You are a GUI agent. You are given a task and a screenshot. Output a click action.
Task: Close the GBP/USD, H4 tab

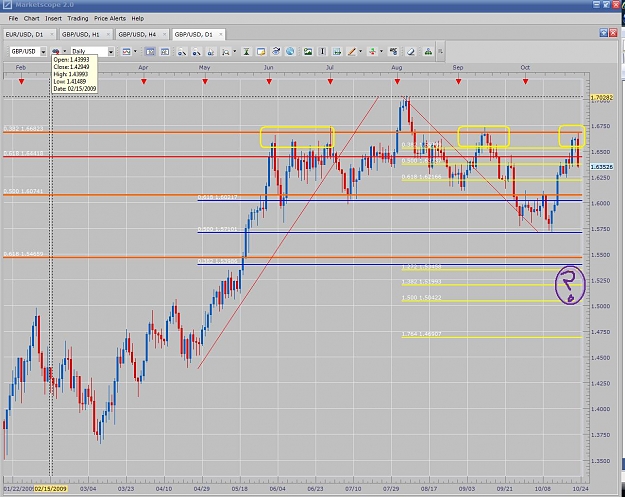point(164,35)
